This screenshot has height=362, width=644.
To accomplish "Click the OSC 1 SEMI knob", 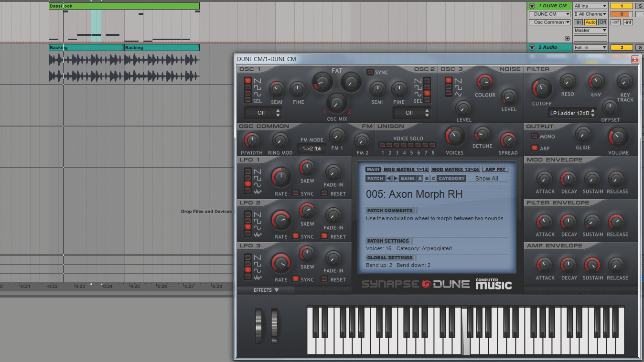I will pos(277,89).
